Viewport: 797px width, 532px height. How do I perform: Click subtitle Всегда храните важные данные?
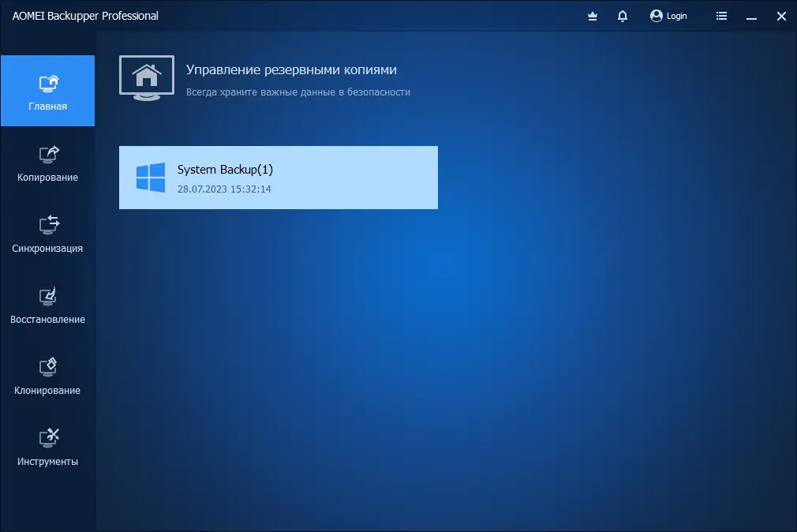pyautogui.click(x=297, y=92)
